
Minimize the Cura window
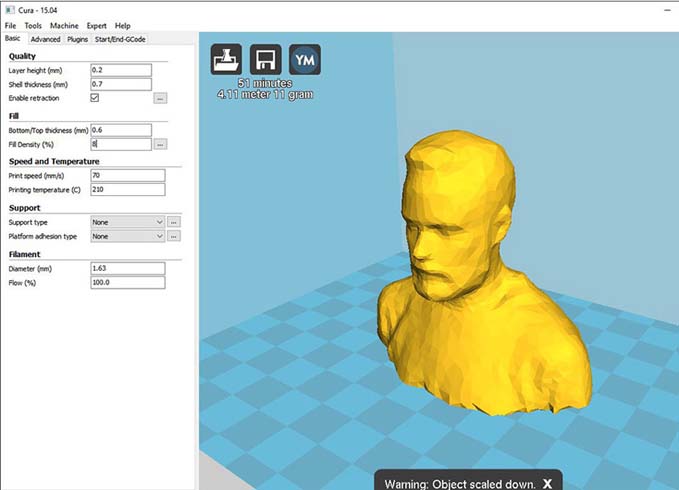point(667,10)
